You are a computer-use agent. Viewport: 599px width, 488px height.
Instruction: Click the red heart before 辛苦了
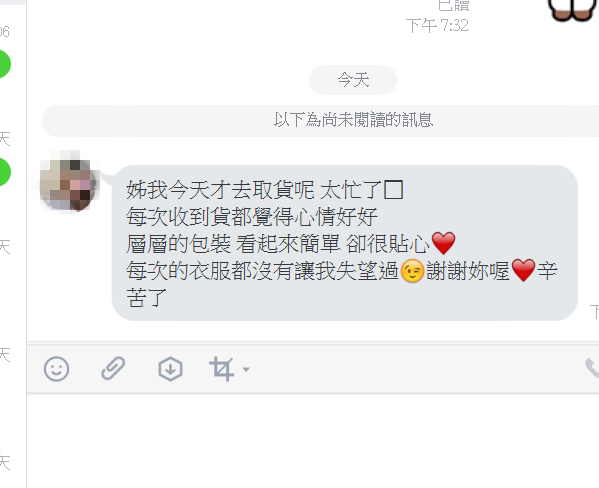point(523,270)
